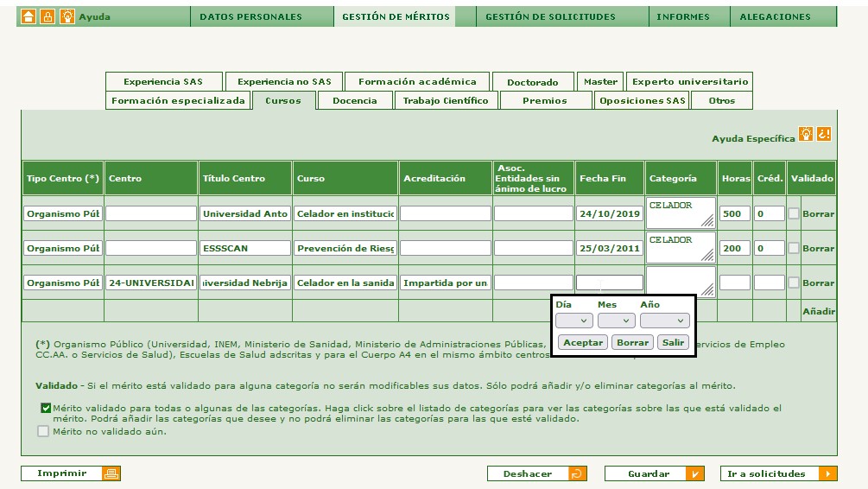Click the Horas field showing 200
This screenshot has width=868, height=489.
[x=735, y=248]
